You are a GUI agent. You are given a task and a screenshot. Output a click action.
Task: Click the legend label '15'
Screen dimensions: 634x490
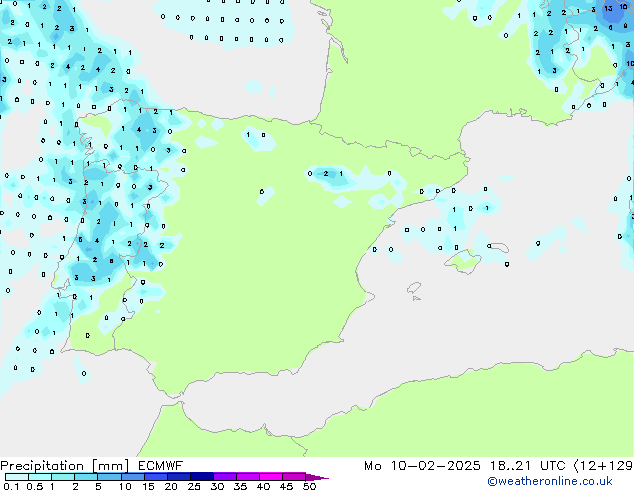(148, 486)
